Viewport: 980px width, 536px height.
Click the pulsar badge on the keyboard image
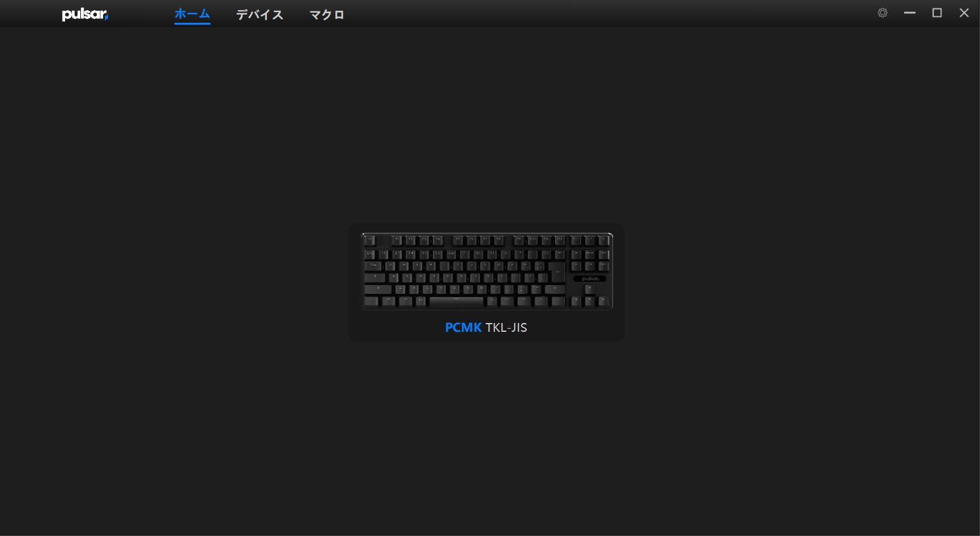[590, 279]
